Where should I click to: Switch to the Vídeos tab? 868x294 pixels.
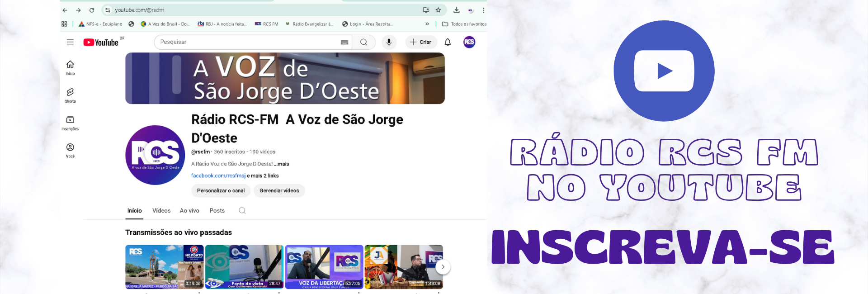pos(161,211)
